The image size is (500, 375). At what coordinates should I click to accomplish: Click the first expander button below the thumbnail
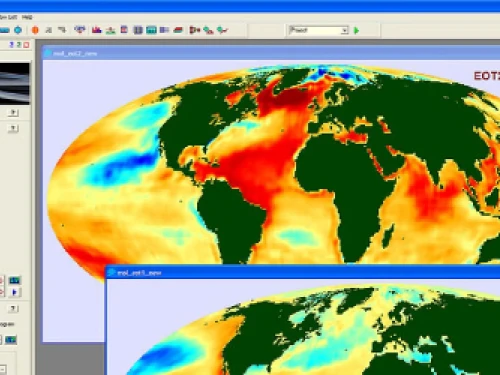(x=13, y=113)
